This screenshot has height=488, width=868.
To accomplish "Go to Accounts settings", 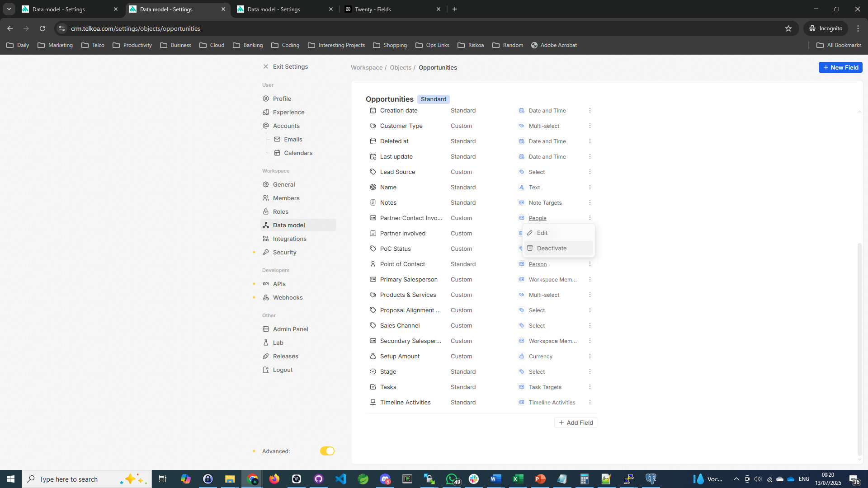I will point(286,126).
